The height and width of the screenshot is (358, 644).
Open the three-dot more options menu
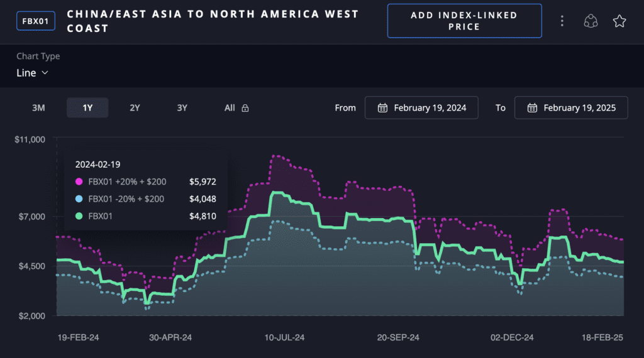(x=562, y=21)
